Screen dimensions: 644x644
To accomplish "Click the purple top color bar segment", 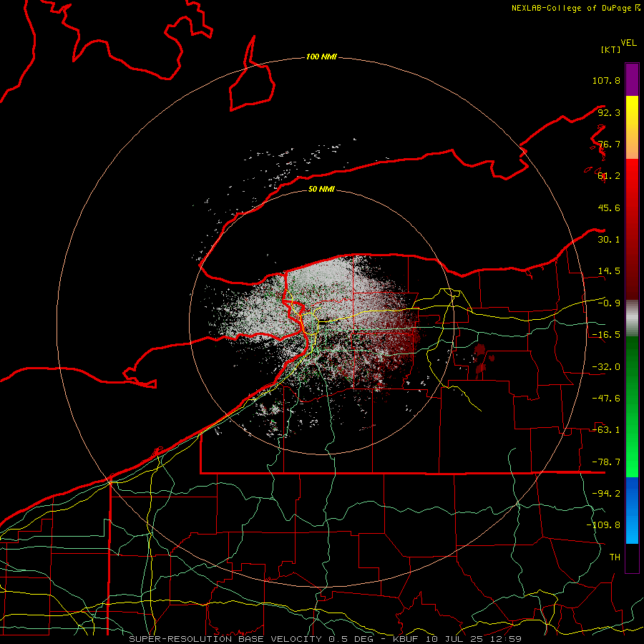I will point(632,79).
